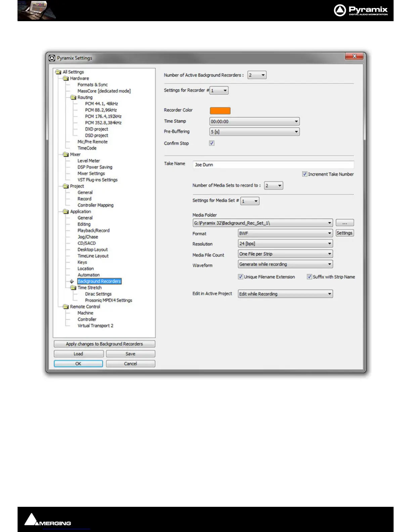Screen dimensions: 411x532
Task: Toggle Unique Filename Extension checkbox
Action: pyautogui.click(x=240, y=277)
